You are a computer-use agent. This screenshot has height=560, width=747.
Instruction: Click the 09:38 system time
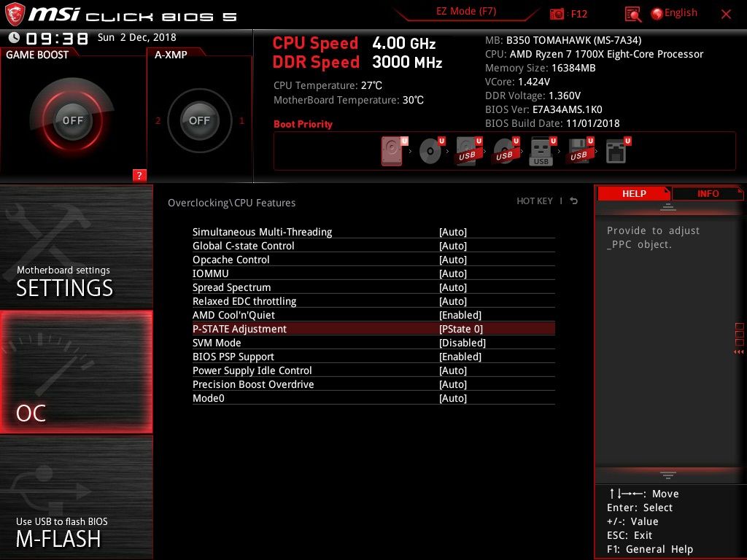click(x=57, y=38)
